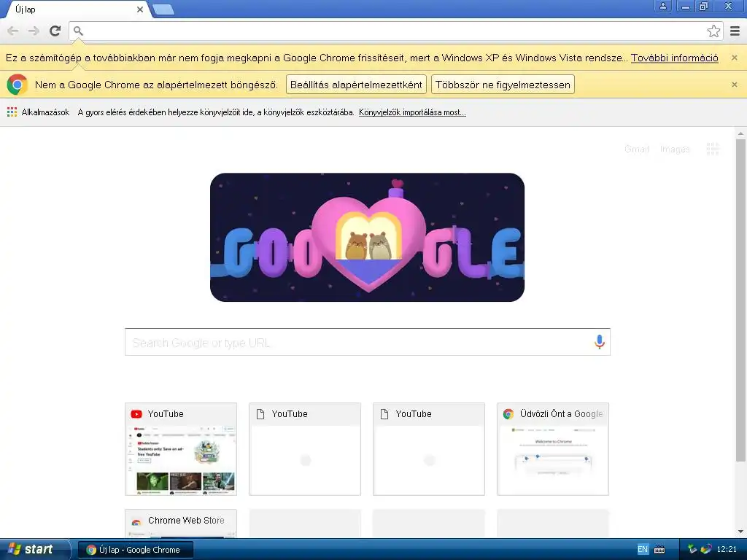Click the 'Search Google or type URL' box
Screen dimensions: 747x560
(368, 342)
